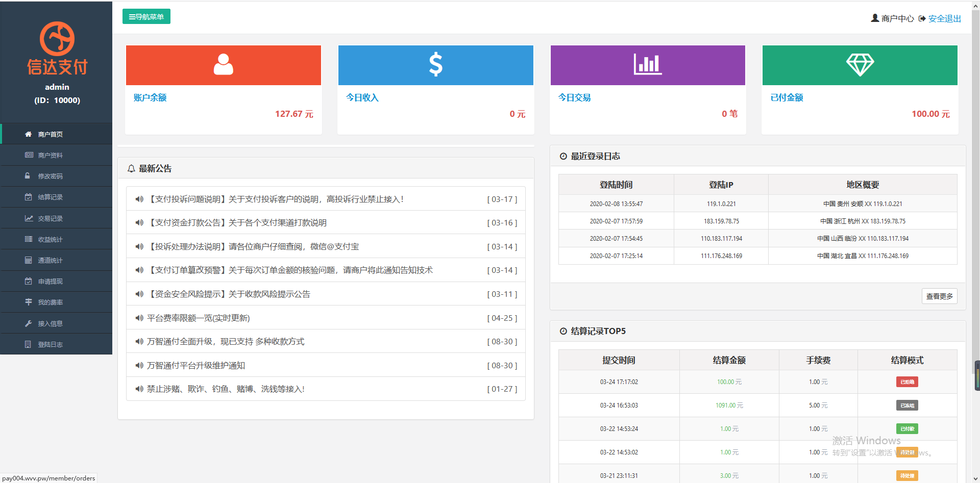
Task: Click the gray status badge for 03-24 16:53:03
Action: [x=907, y=405]
